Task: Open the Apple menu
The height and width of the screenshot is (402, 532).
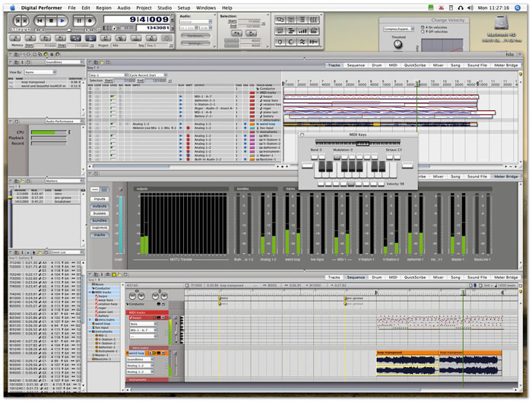Action: tap(13, 8)
